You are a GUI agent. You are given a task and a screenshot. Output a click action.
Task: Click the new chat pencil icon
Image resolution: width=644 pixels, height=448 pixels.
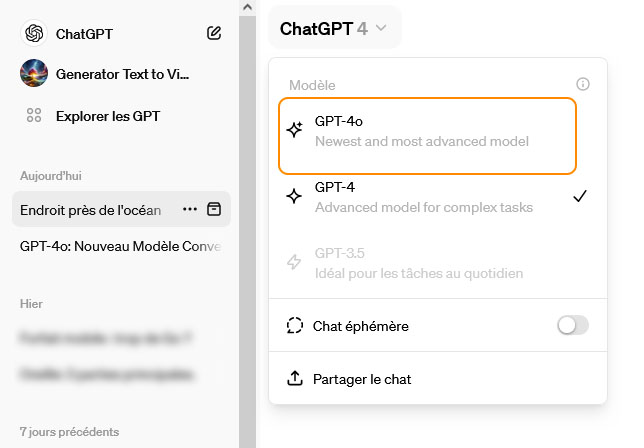click(x=214, y=33)
